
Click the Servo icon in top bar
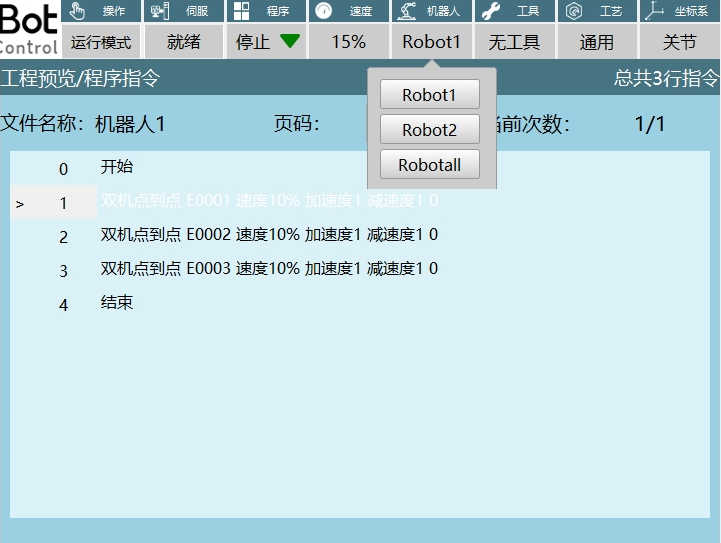point(160,11)
